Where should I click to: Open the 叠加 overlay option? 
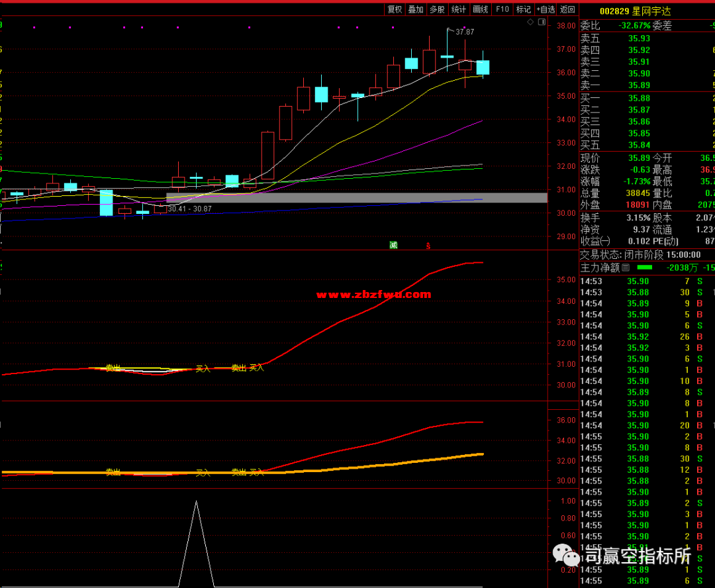click(416, 9)
